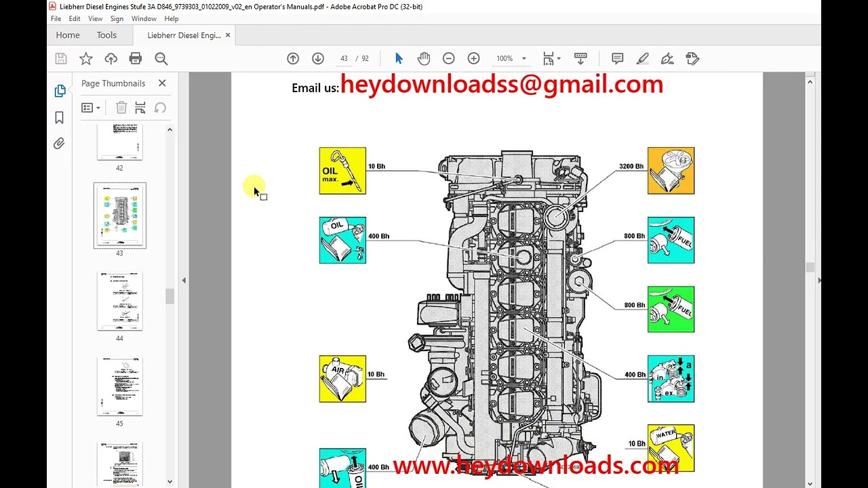Open the File menu
The image size is (868, 488).
56,19
